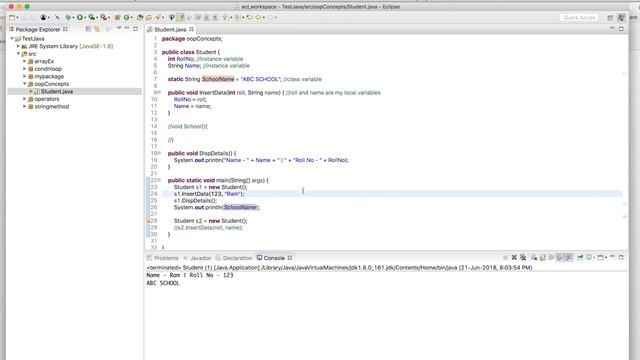Select Student.java in Package Explorer
This screenshot has height=360, width=640.
57,91
